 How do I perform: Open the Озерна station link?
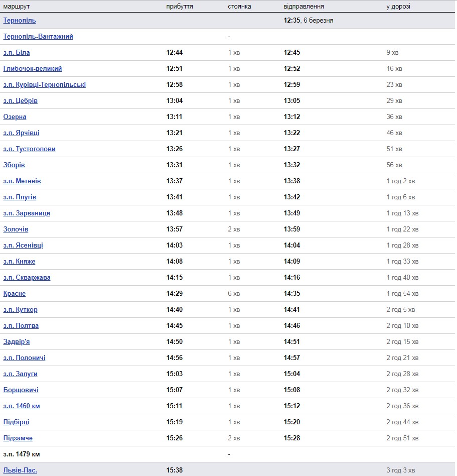[x=15, y=117]
